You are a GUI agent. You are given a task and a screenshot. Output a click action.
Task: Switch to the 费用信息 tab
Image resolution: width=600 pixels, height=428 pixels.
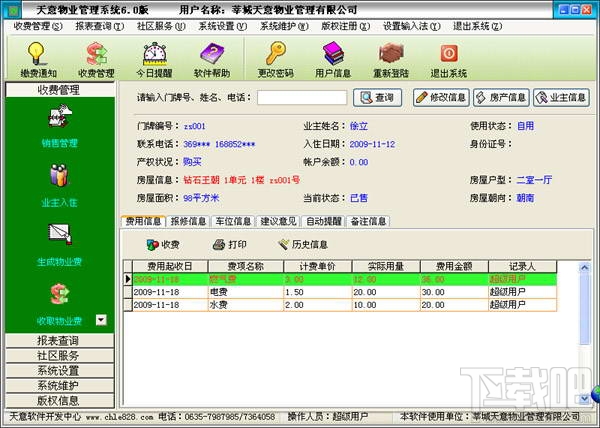143,221
